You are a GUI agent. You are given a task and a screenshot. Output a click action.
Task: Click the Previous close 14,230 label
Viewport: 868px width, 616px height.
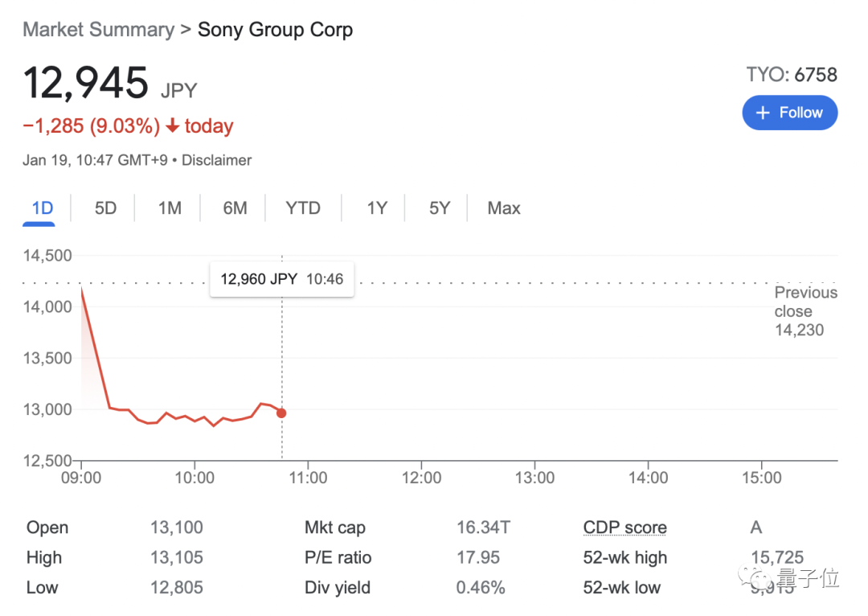click(x=805, y=311)
